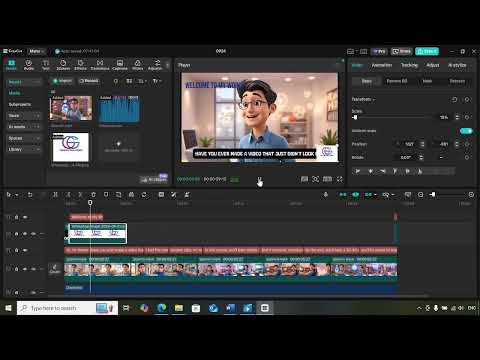Enter fullscreen in the player
480x360 pixels.
tap(340, 179)
